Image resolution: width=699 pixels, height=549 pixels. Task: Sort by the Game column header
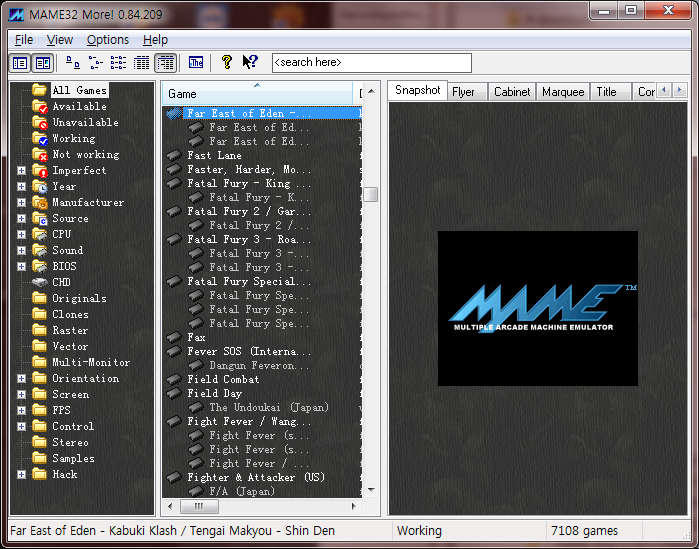pyautogui.click(x=257, y=94)
